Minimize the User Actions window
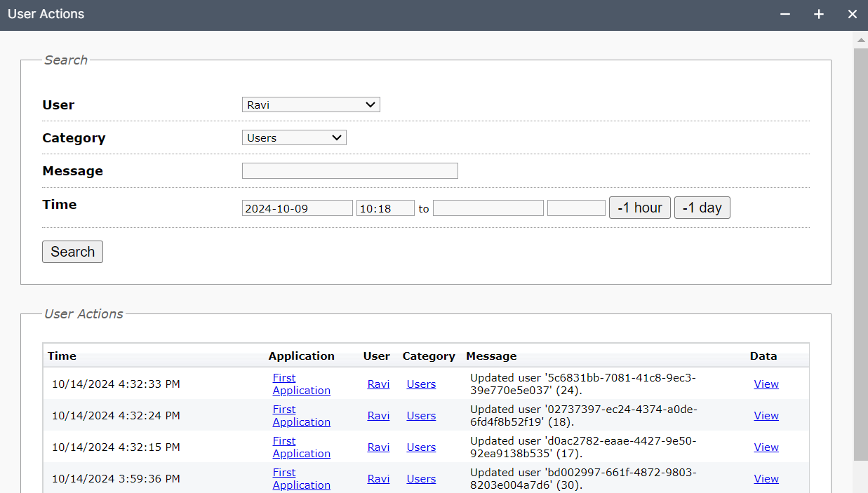868x493 pixels. [x=785, y=14]
